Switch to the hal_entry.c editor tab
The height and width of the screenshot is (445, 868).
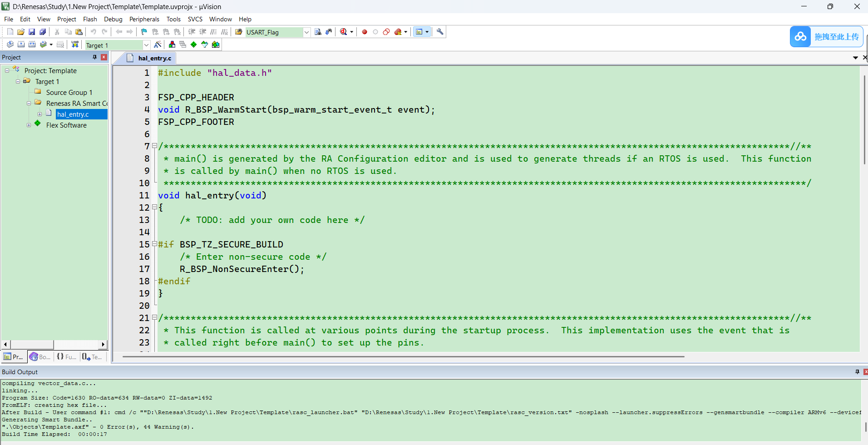click(149, 58)
